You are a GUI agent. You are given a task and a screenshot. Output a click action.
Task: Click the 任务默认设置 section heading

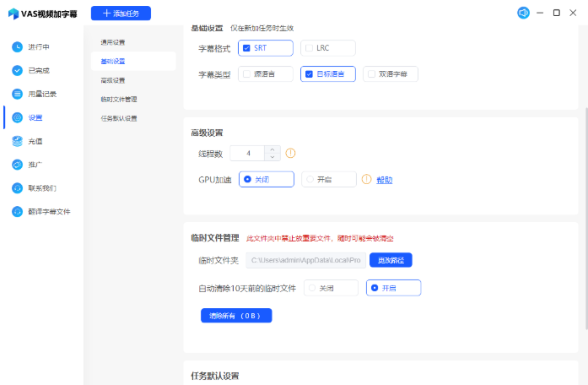coord(215,376)
